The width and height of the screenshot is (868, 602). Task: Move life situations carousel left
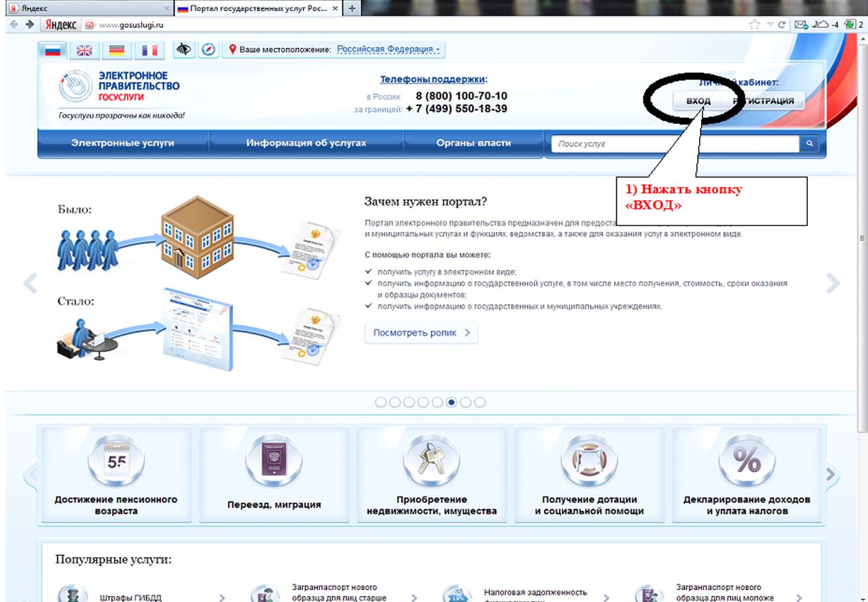(30, 475)
